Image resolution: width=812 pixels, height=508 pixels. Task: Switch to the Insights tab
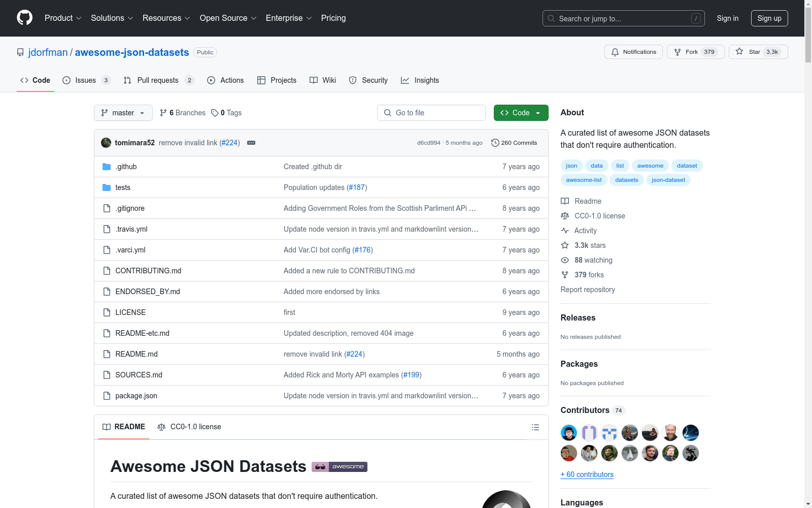(x=420, y=80)
